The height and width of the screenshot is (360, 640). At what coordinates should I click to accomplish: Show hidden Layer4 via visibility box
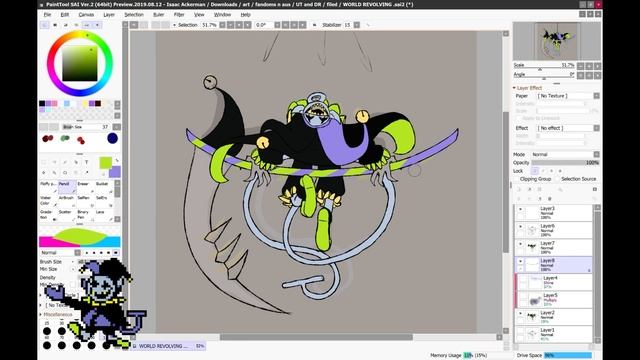522,279
